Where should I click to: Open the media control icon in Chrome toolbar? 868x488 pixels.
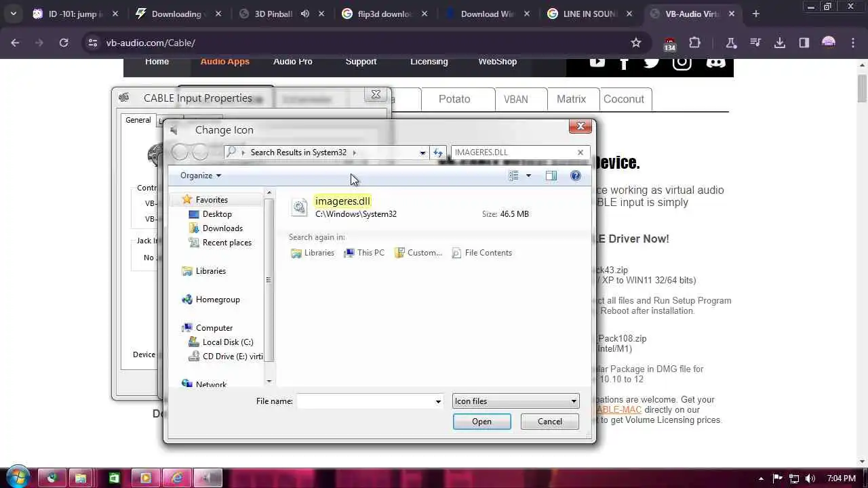pos(755,43)
